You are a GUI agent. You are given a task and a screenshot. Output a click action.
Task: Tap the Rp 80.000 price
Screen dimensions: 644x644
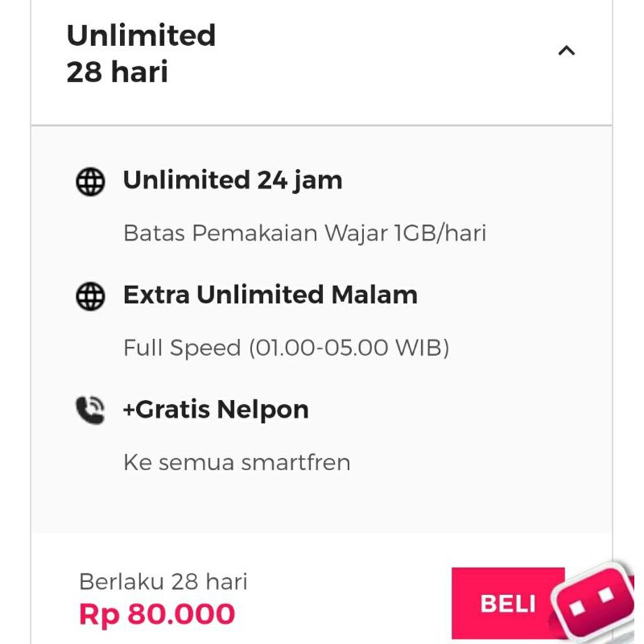click(157, 614)
